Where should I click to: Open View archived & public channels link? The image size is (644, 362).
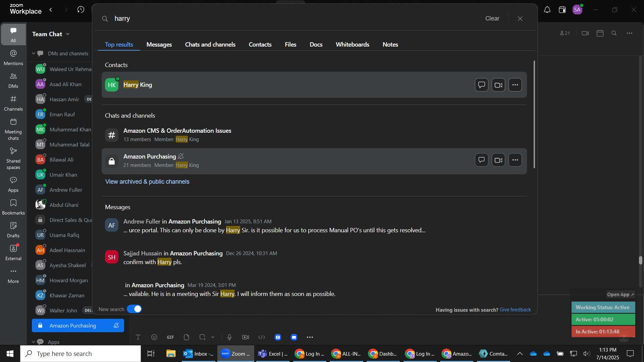(147, 182)
